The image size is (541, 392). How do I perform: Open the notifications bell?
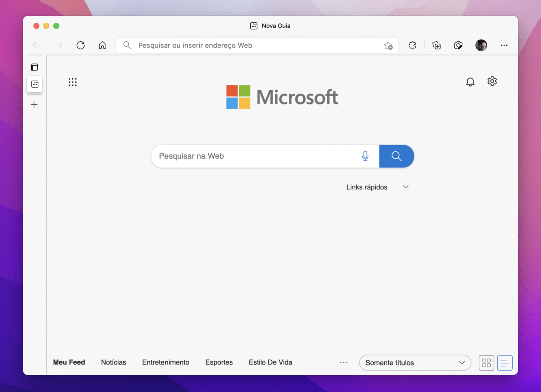[470, 82]
